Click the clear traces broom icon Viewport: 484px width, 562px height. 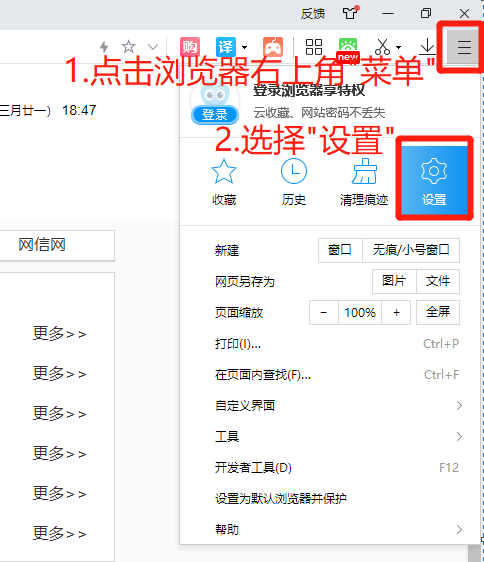pos(364,171)
